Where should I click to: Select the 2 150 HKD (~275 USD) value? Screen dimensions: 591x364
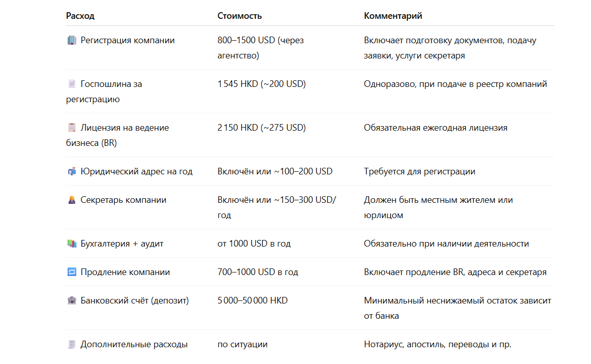pos(261,128)
